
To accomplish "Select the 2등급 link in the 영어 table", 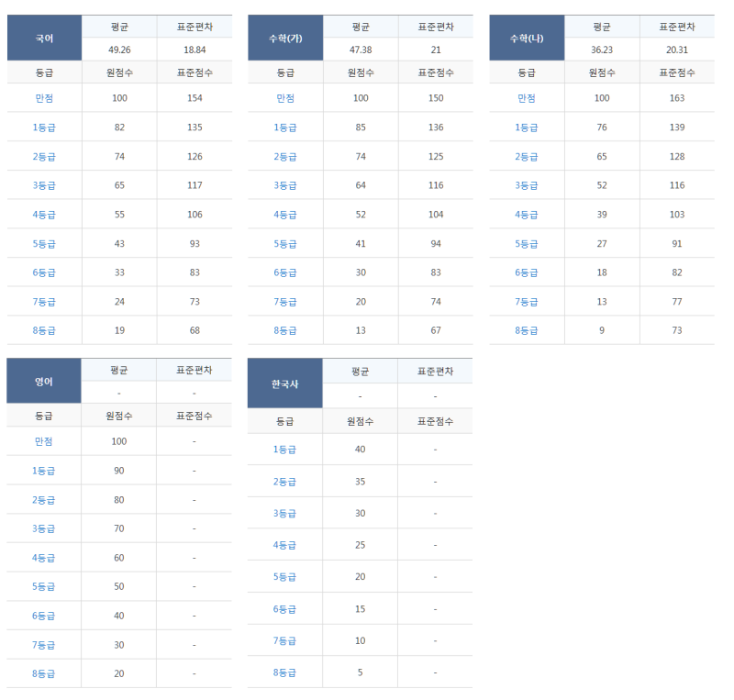I will [x=43, y=500].
